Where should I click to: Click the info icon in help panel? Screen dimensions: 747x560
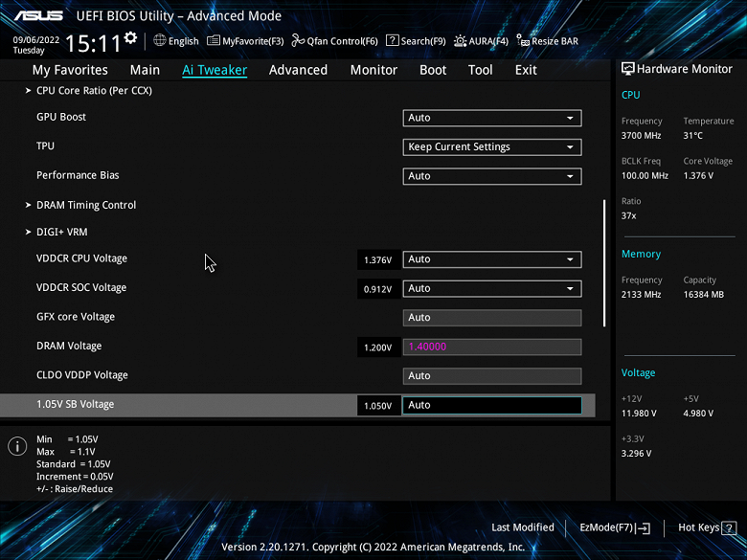coord(17,447)
